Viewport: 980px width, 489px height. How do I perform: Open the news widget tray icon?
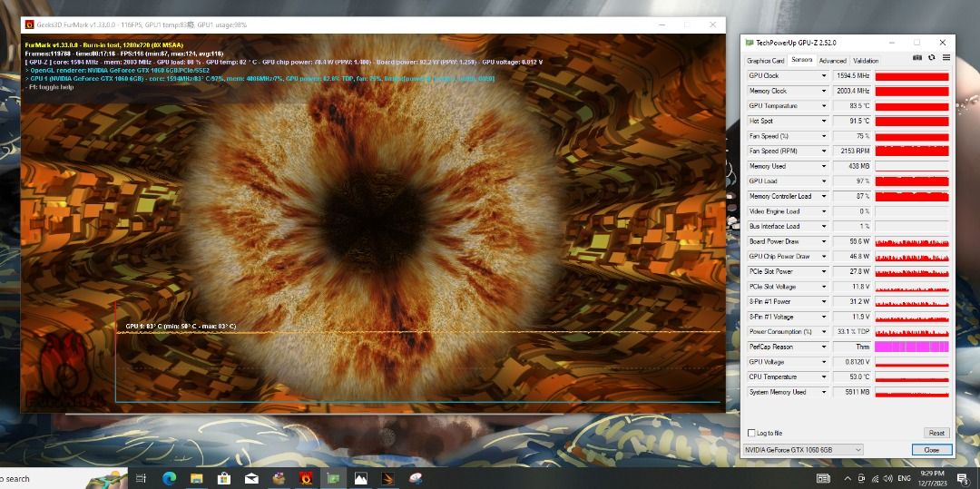click(823, 478)
